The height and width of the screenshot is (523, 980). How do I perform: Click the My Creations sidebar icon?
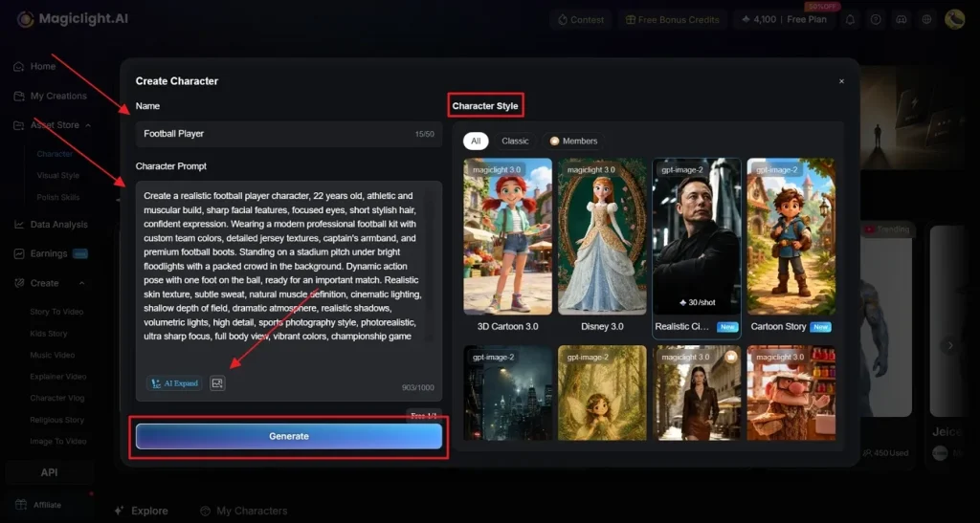(19, 97)
